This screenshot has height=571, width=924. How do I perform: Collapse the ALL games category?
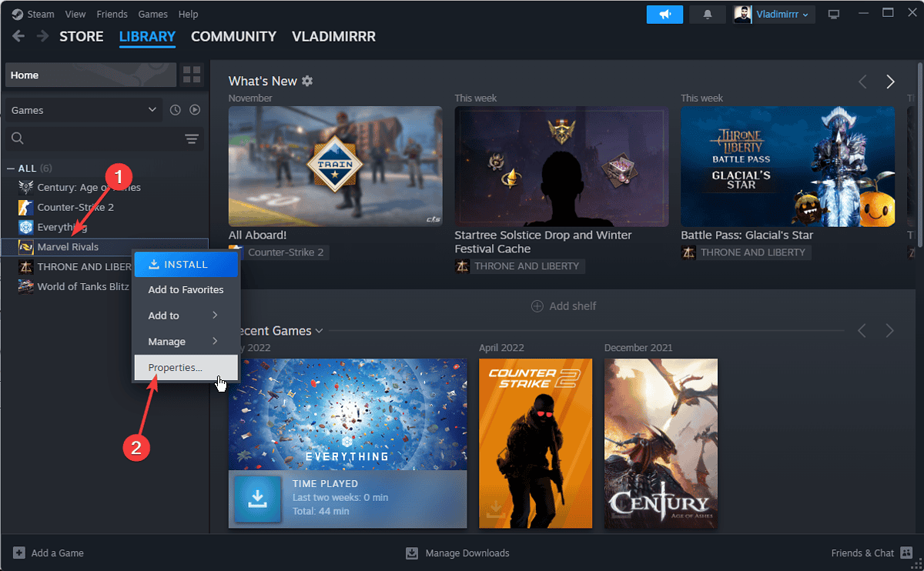click(11, 169)
